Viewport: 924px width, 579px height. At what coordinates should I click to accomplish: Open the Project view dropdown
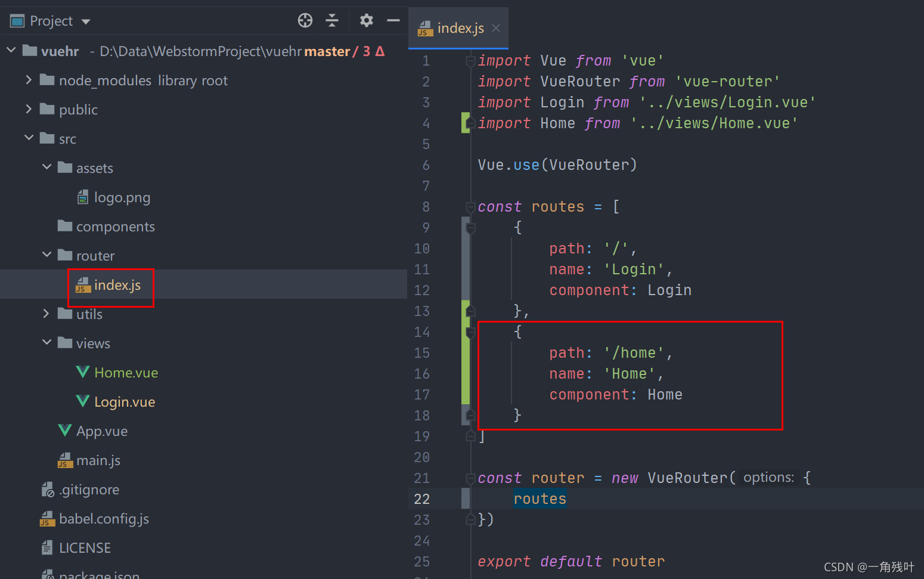point(86,21)
